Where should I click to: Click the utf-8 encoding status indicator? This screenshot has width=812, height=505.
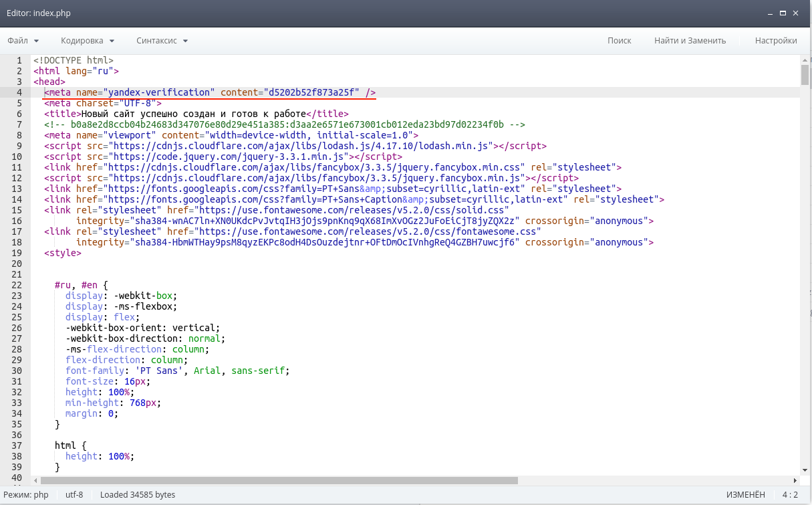74,495
